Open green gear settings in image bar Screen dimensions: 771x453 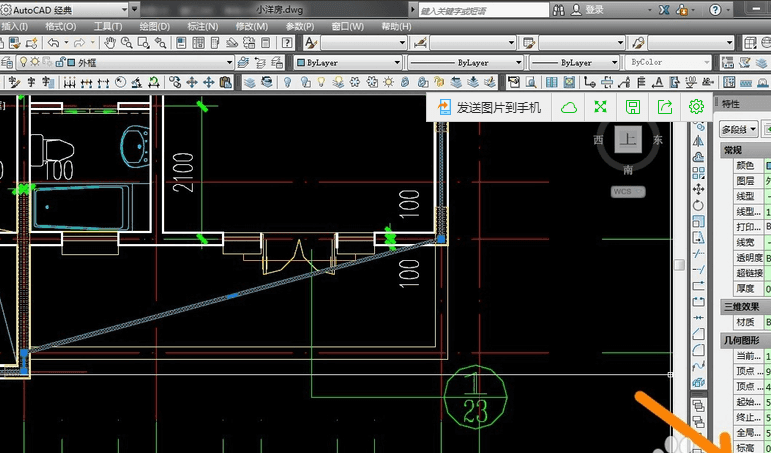coord(696,107)
